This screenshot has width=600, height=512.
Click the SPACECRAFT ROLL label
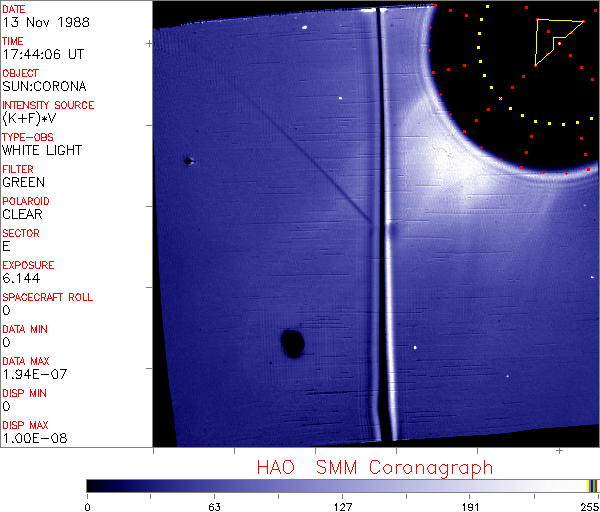48,297
